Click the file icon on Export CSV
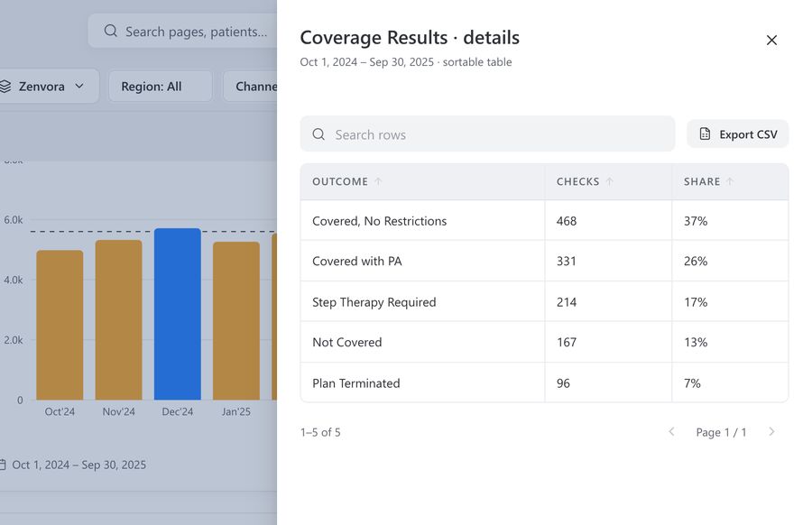Screen dimensions: 812x525 tap(705, 134)
